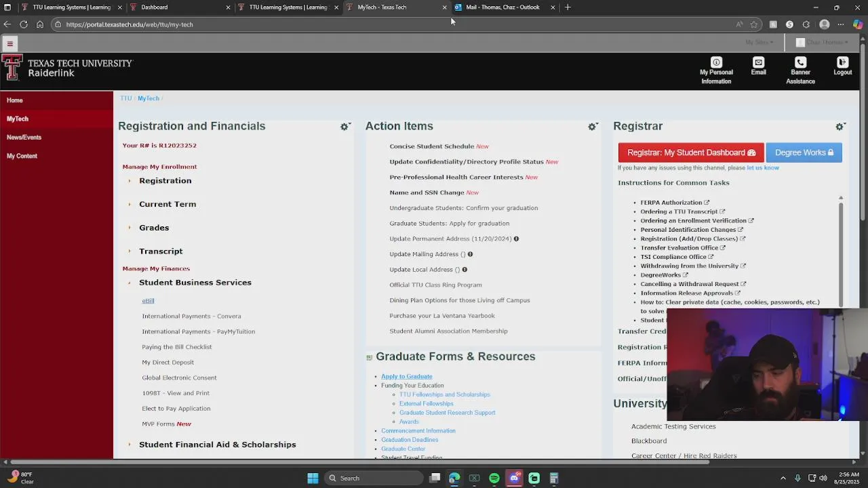This screenshot has width=868, height=488.
Task: Select My Content in the left sidebar
Action: pyautogui.click(x=22, y=156)
